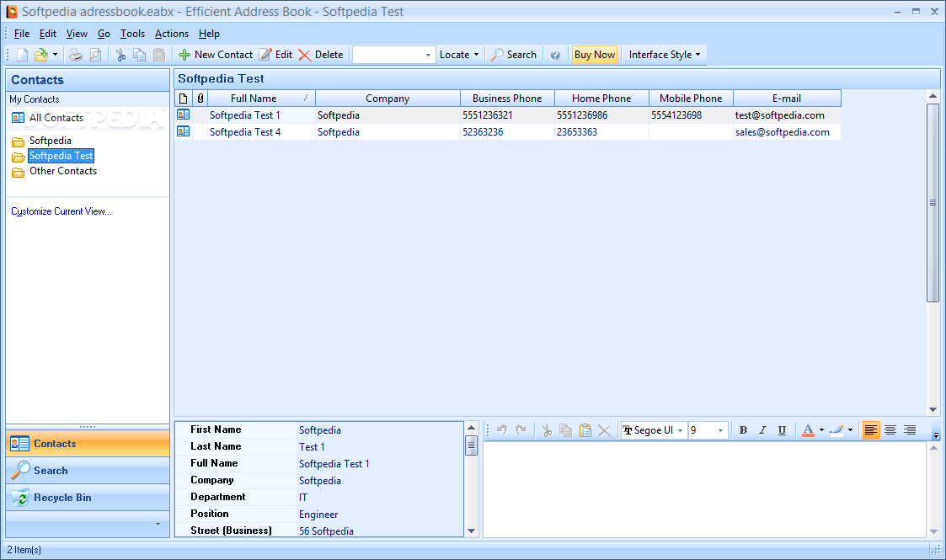Click the Print icon in toolbar

pos(76,55)
